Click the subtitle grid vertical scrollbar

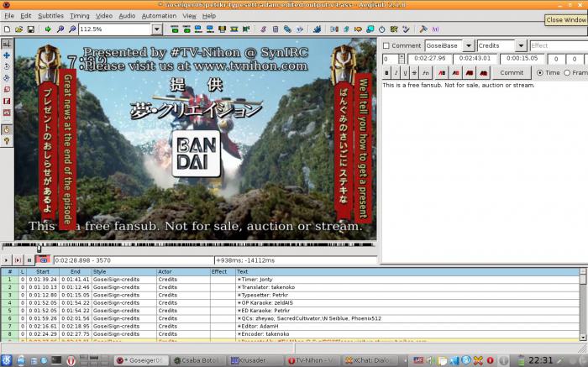pos(583,304)
